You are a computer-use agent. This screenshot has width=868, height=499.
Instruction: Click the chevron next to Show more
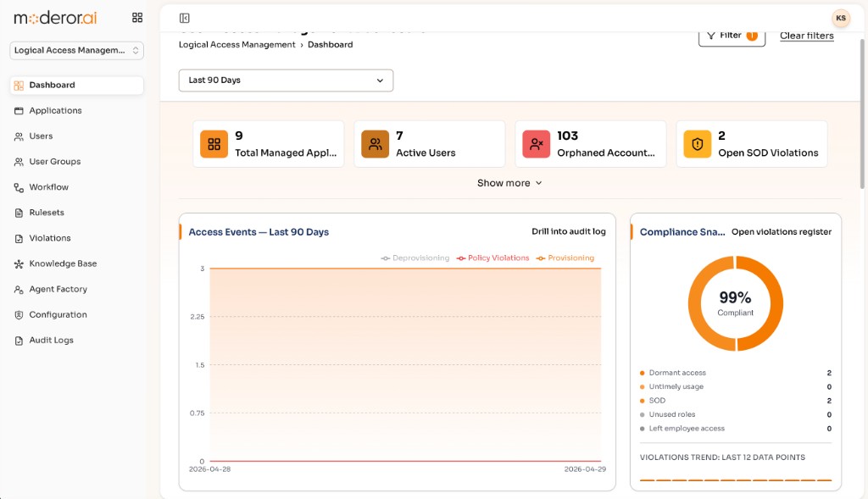(x=538, y=183)
